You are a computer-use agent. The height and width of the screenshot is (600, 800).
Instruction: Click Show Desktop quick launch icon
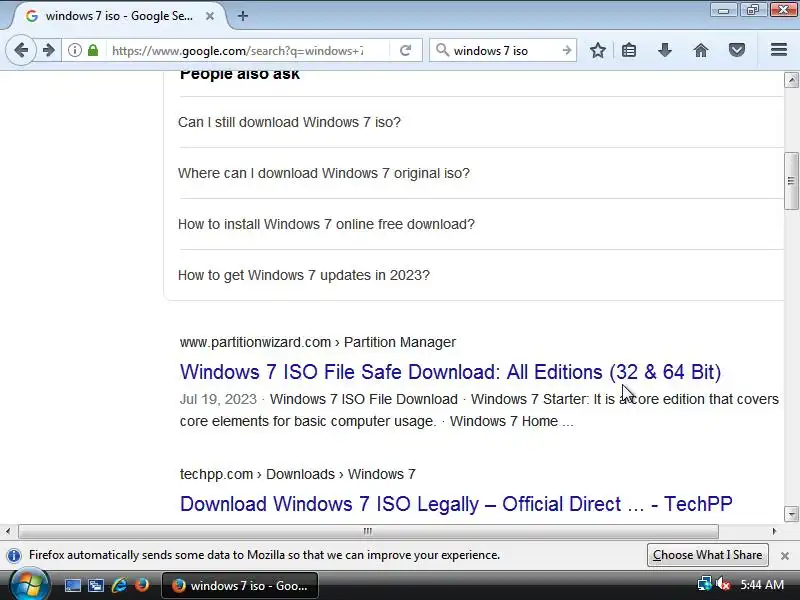click(x=72, y=585)
